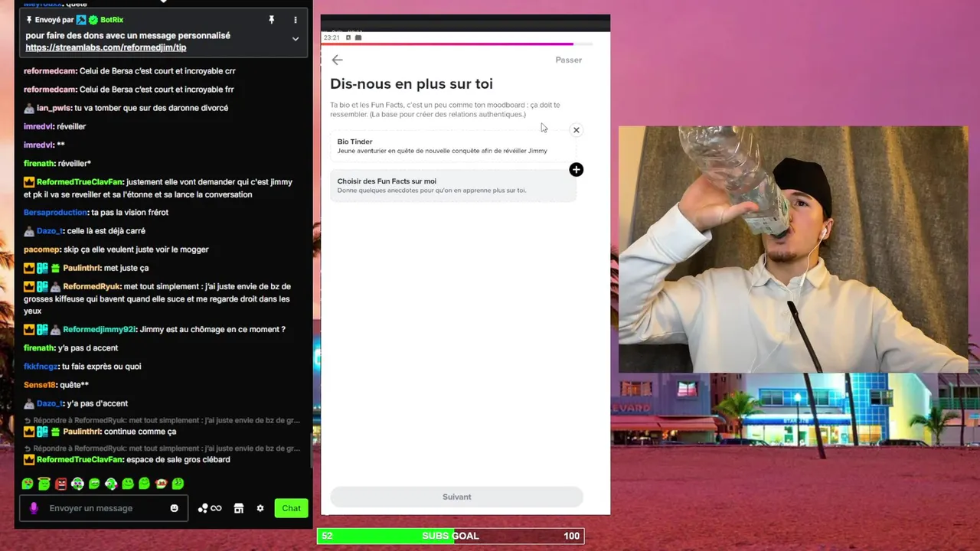Image resolution: width=980 pixels, height=551 pixels.
Task: Send message with green Chat button
Action: [291, 508]
